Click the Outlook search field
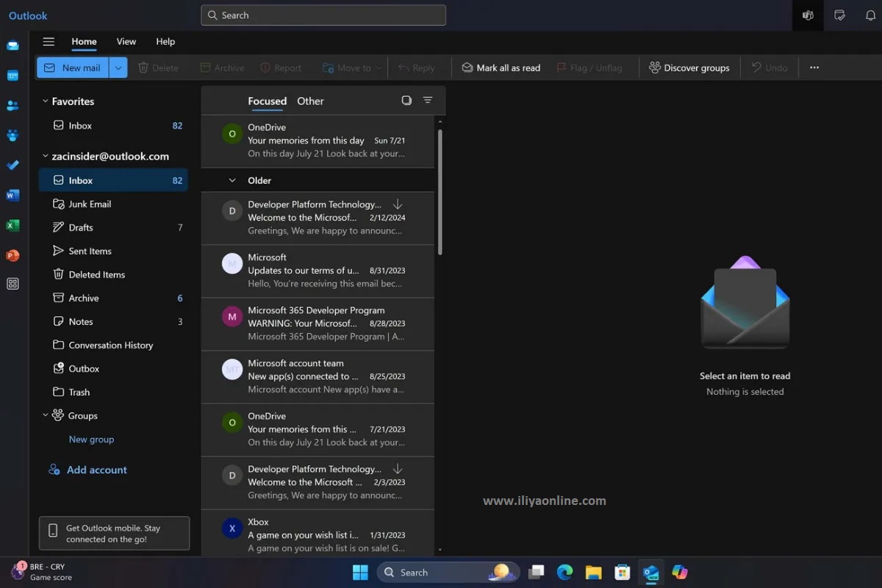The height and width of the screenshot is (588, 882). (323, 15)
